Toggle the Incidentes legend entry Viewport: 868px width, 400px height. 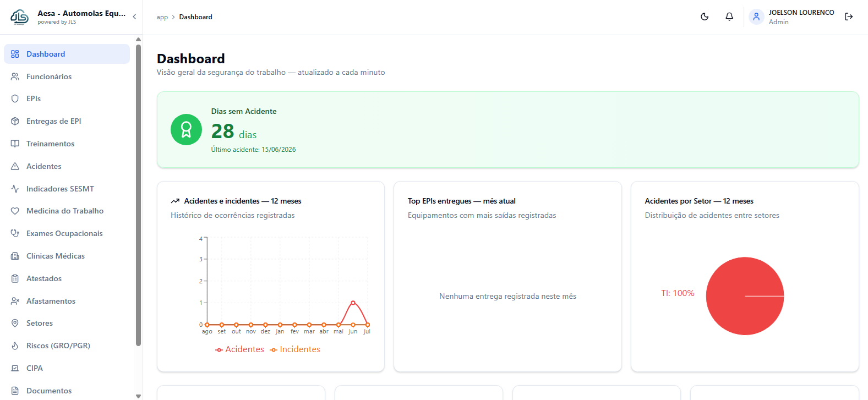coord(295,349)
